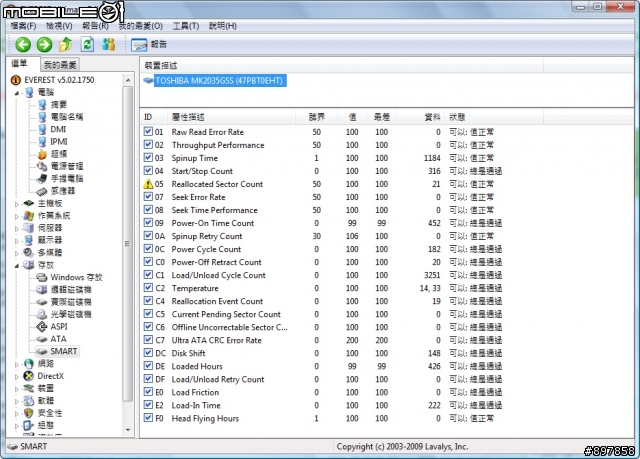Collapse the Computer tree node
The image size is (640, 459).
tap(17, 93)
